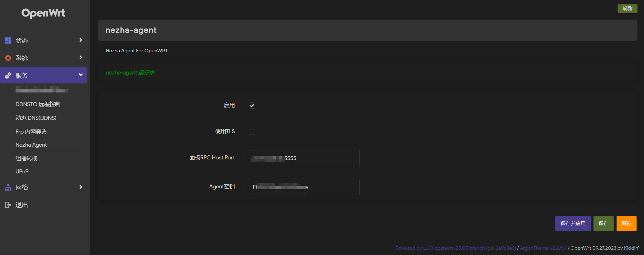This screenshot has width=644, height=255.
Task: Click the system gear icon
Action: click(x=8, y=58)
